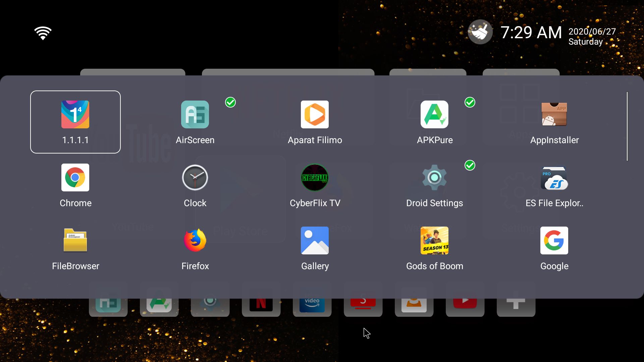This screenshot has width=644, height=362.
Task: Deselect the Droid Settings checkmark
Action: [470, 165]
